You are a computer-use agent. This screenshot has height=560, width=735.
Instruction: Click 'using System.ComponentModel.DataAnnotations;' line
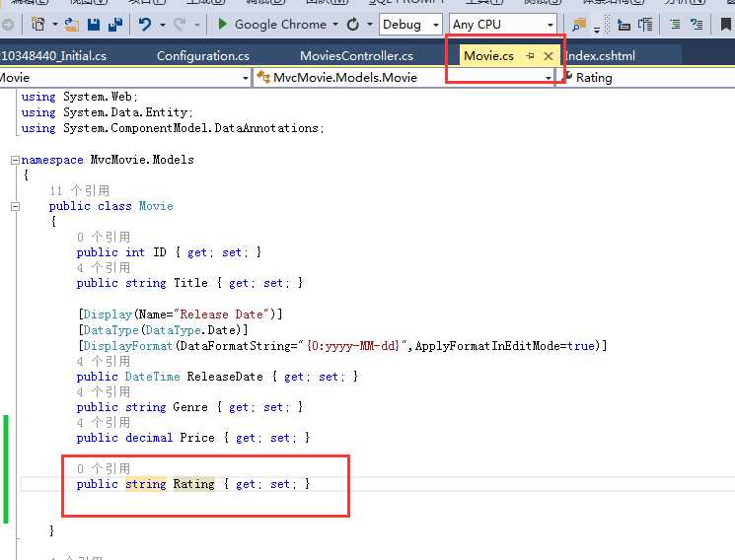coord(173,128)
